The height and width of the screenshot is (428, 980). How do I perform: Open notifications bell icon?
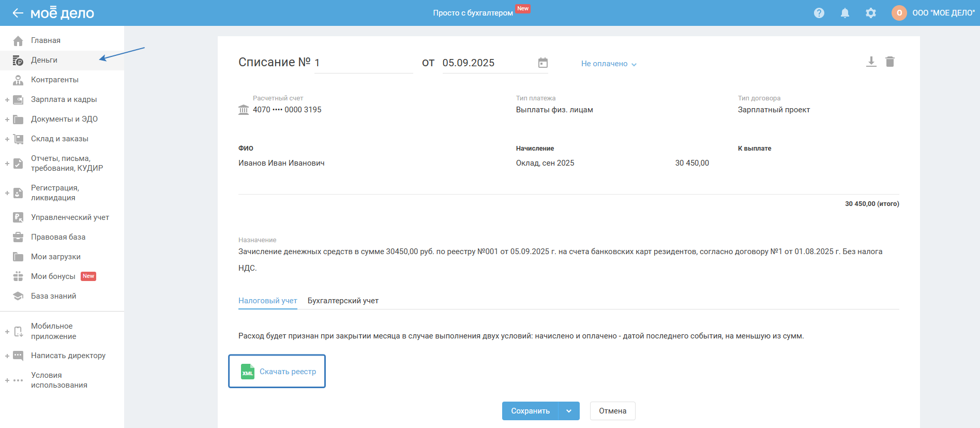tap(845, 13)
